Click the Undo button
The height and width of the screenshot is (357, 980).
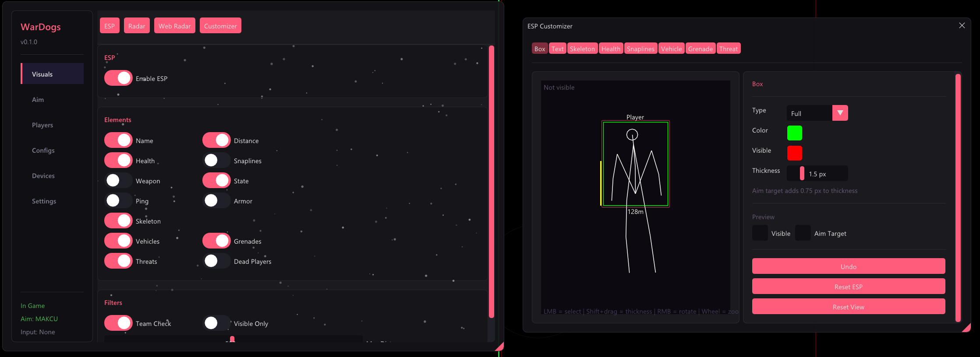pyautogui.click(x=849, y=266)
